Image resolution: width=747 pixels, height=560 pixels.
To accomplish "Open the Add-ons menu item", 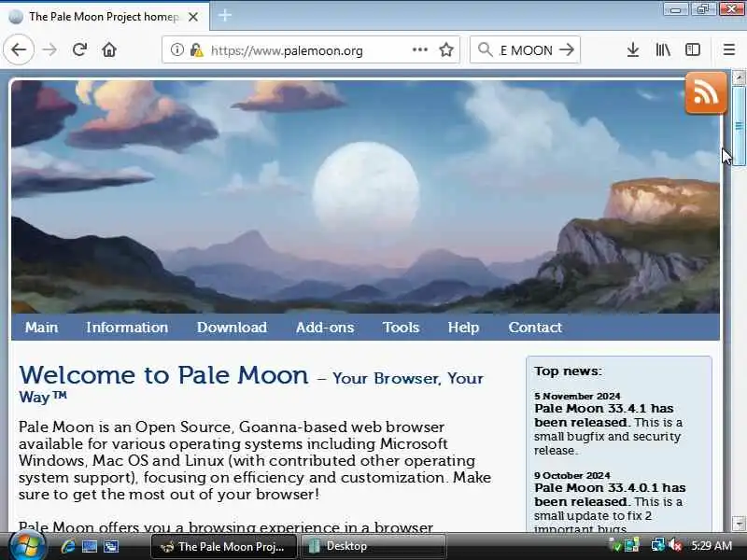I will pyautogui.click(x=324, y=328).
